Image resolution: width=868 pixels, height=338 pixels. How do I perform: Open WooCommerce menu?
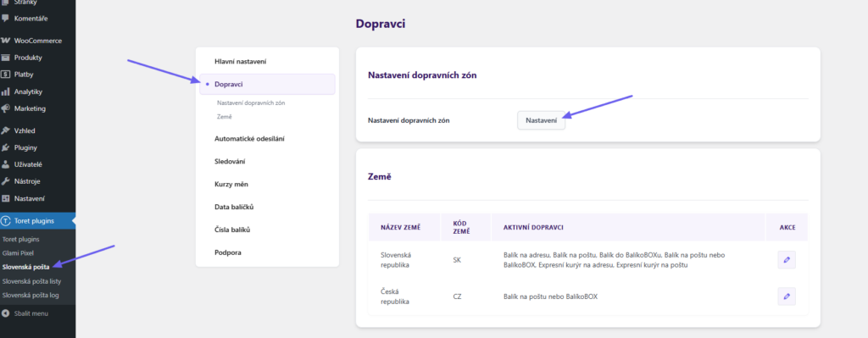tap(37, 41)
